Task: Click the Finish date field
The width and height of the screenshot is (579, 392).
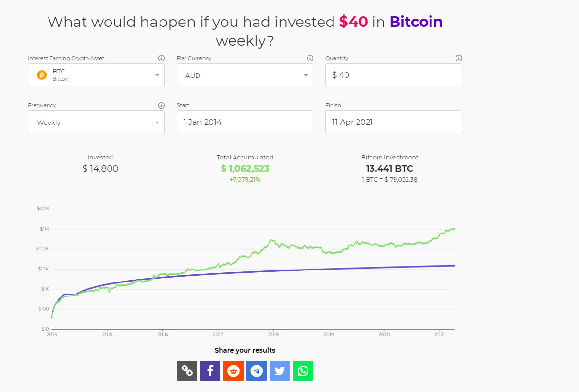Action: (394, 122)
